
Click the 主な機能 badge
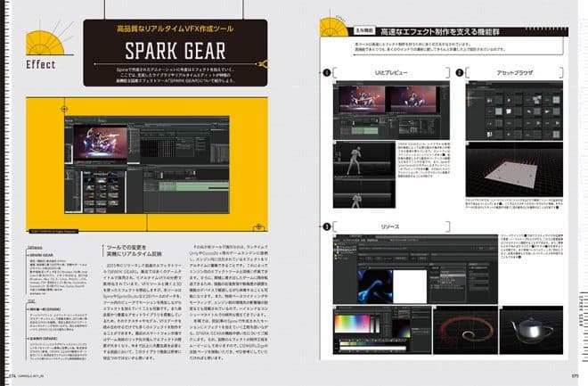[x=364, y=31]
